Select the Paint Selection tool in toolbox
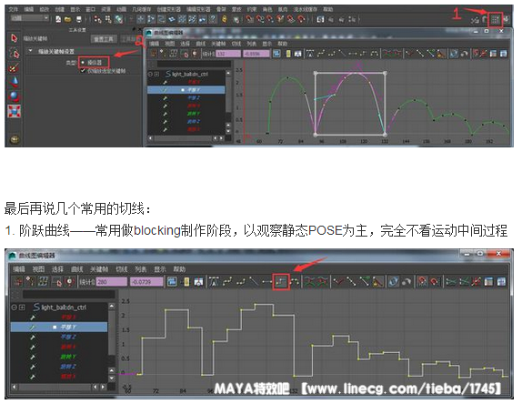This screenshot has width=532, height=404. [14, 68]
